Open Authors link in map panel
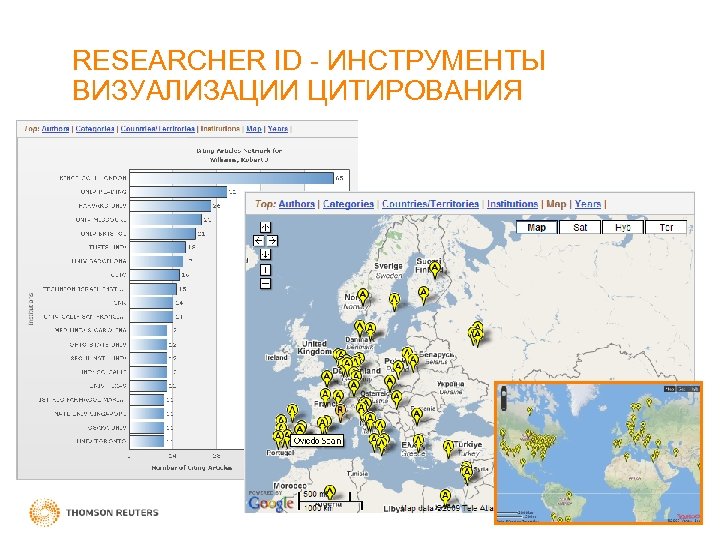The image size is (720, 540). pyautogui.click(x=297, y=204)
